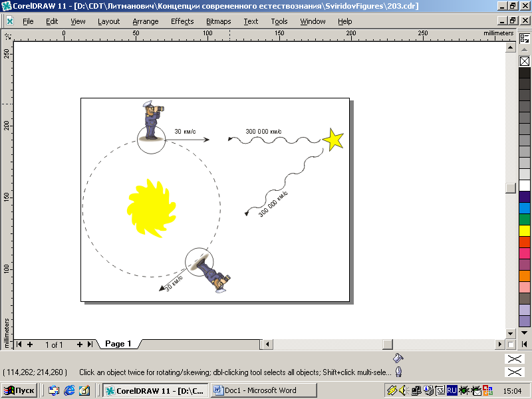
Task: Add a page after using right plus
Action: pos(79,344)
